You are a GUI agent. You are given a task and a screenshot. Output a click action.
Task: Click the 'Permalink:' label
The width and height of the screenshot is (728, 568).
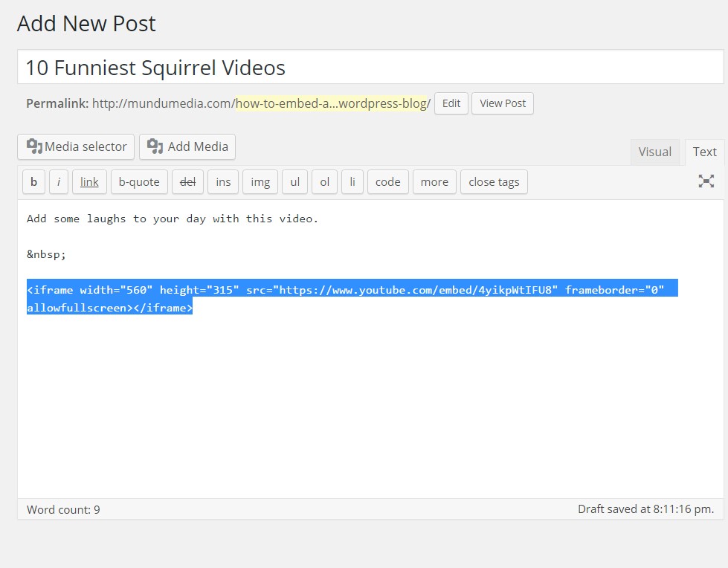point(57,103)
